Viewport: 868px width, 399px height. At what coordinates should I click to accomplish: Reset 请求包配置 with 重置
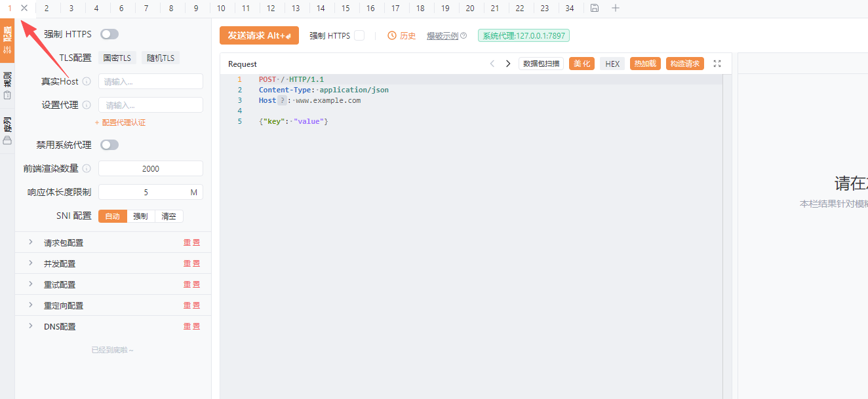(x=191, y=242)
